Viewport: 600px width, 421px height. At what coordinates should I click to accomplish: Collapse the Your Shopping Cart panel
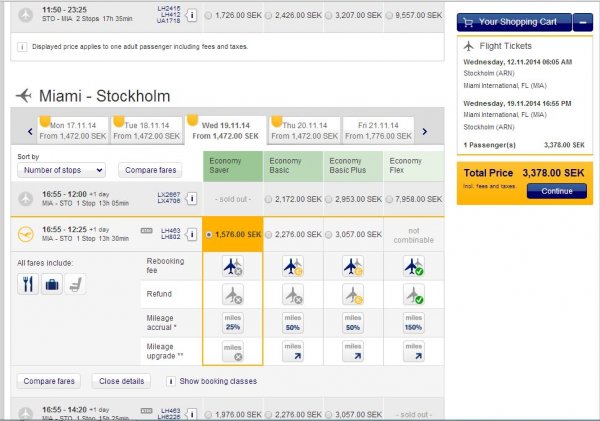(583, 21)
